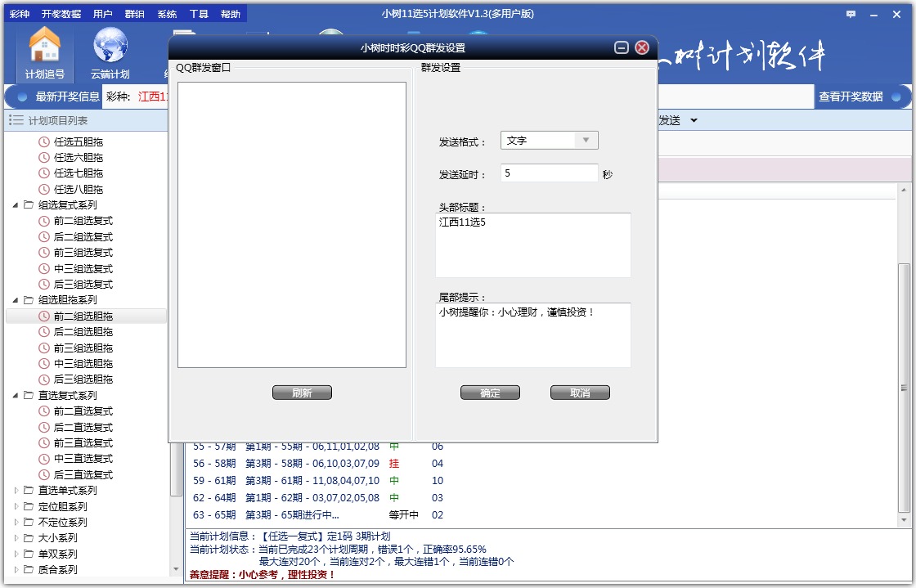
Task: Open the 发送 dropdown arrow
Action: pos(695,121)
